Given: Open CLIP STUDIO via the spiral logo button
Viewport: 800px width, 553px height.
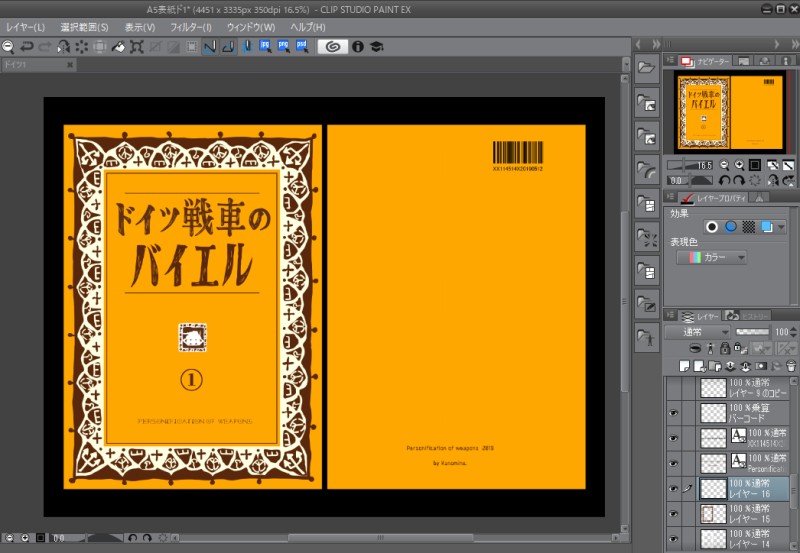Looking at the screenshot, I should coord(333,47).
